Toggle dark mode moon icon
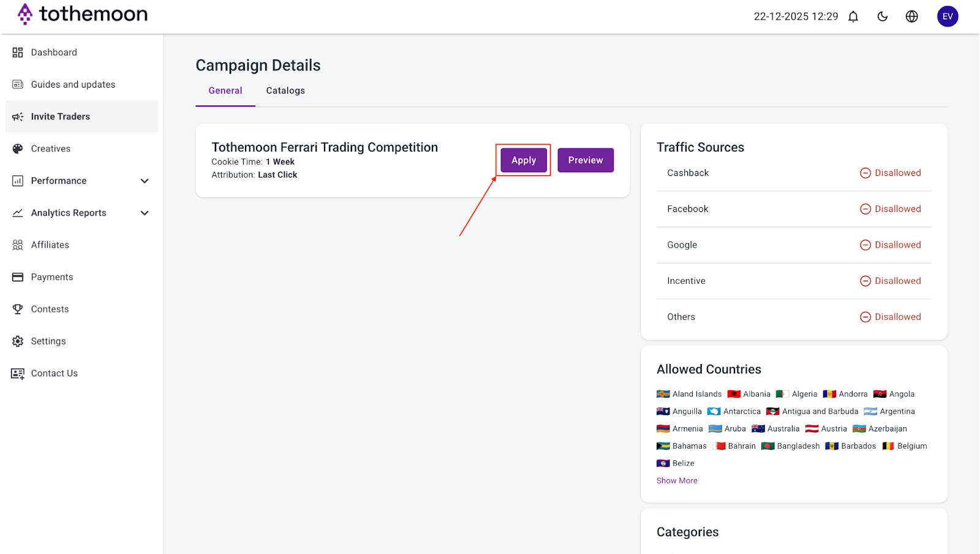 pos(883,17)
